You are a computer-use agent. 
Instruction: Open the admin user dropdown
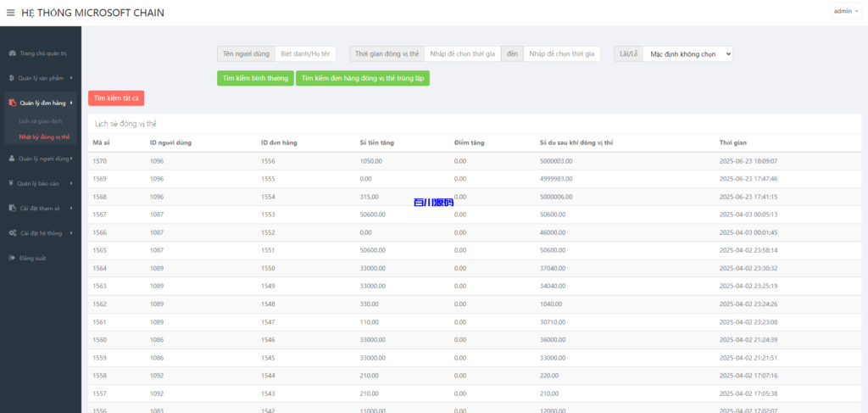click(x=846, y=11)
